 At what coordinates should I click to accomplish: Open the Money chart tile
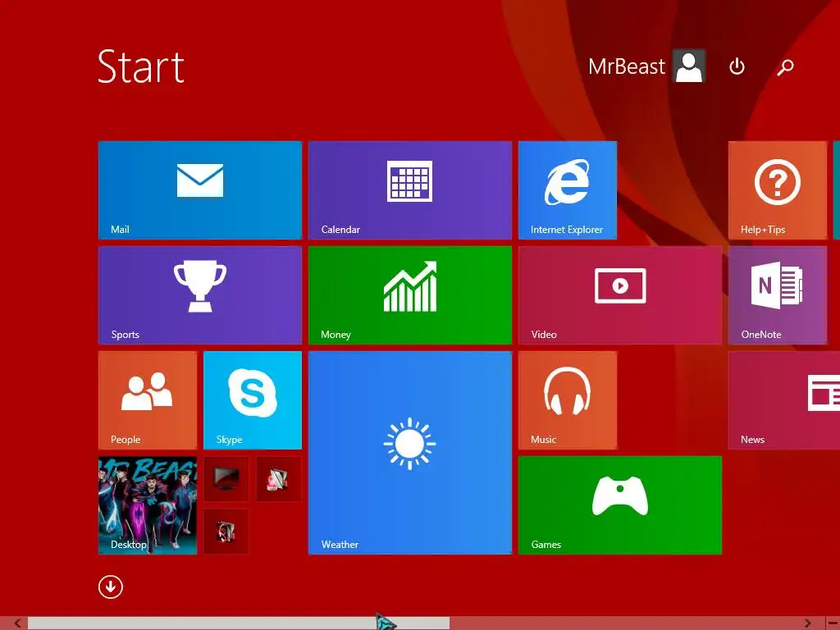410,294
